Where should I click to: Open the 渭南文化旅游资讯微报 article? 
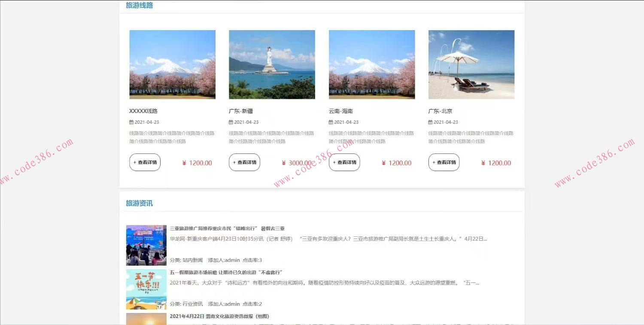pyautogui.click(x=219, y=316)
